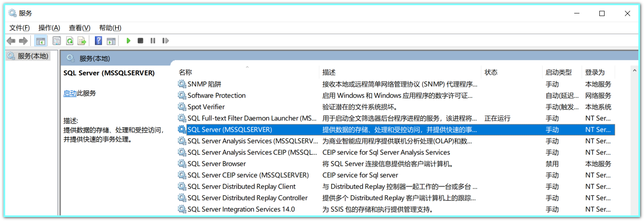The image size is (644, 221).
Task: Click the gear icon in the 服务(本地) header band
Action: [x=71, y=58]
